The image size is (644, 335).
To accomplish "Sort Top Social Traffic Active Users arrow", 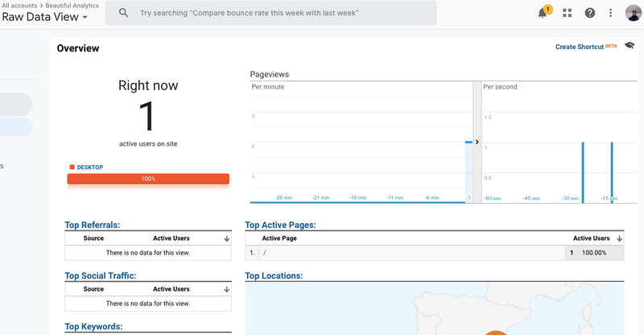I will tap(226, 289).
